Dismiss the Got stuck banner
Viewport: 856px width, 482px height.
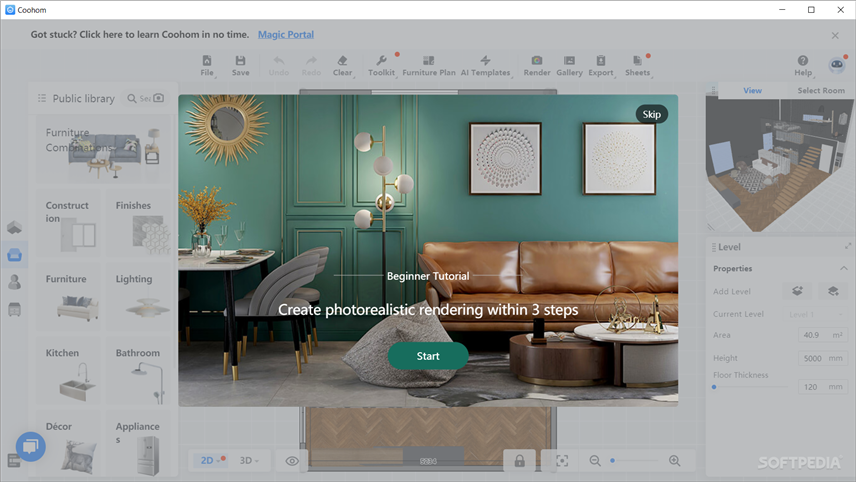point(835,35)
